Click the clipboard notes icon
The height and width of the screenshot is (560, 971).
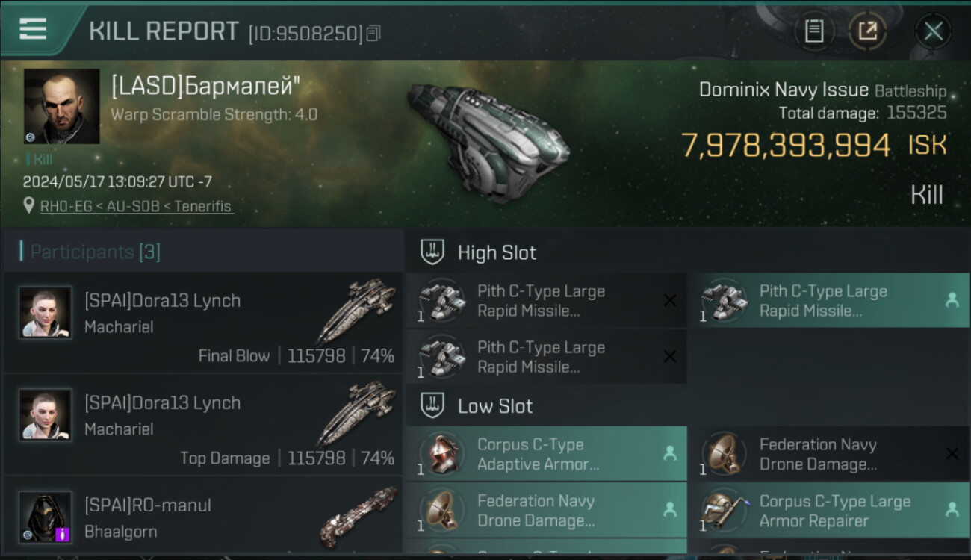click(814, 31)
